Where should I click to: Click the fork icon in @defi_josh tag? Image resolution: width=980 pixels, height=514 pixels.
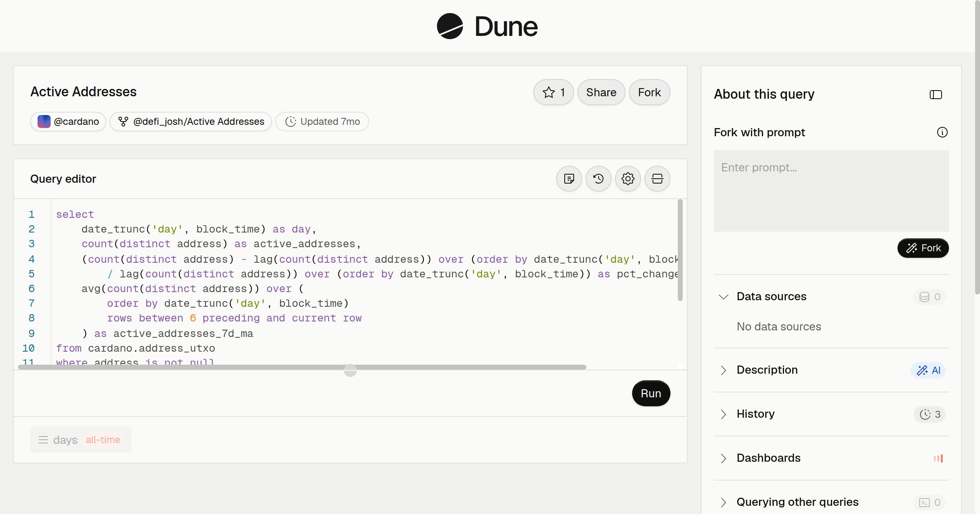click(123, 122)
